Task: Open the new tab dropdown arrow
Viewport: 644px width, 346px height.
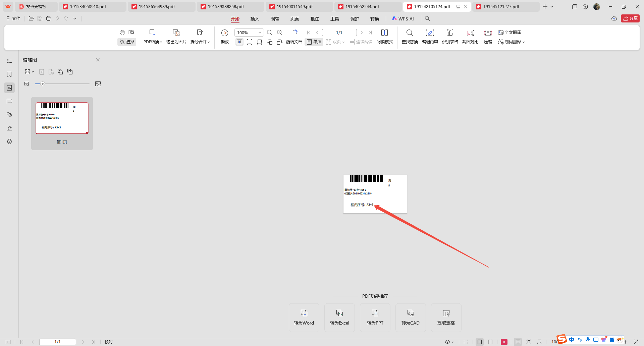Action: point(552,7)
